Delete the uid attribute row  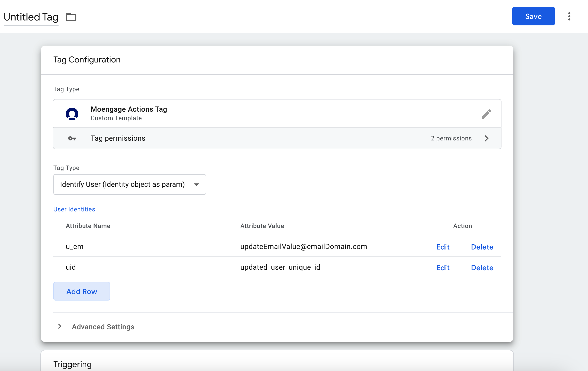pos(482,268)
